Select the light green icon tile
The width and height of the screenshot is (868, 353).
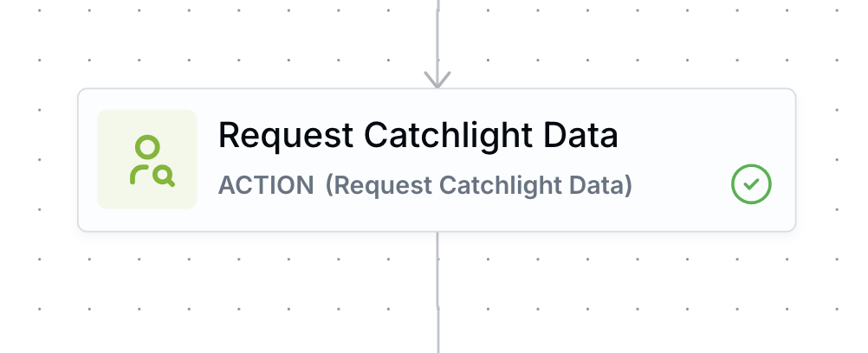tap(147, 159)
